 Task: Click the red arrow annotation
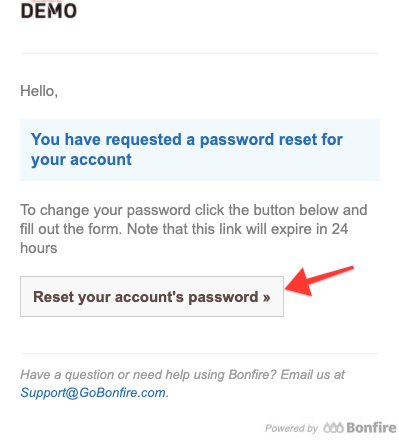pos(319,281)
